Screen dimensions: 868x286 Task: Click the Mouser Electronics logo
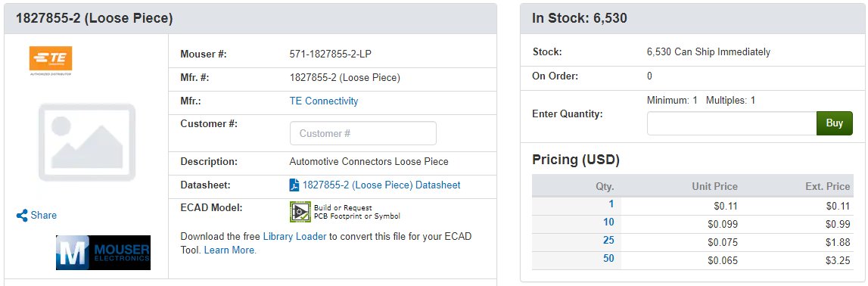coord(103,253)
